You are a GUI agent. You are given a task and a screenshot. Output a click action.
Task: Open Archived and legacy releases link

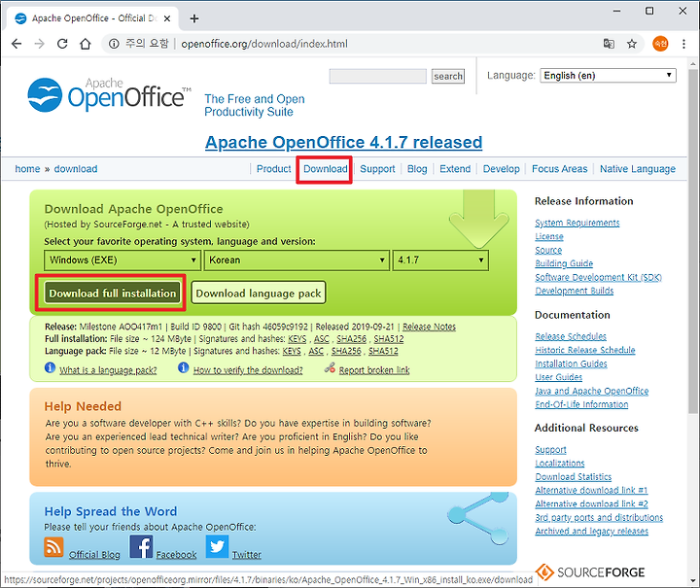coord(591,531)
